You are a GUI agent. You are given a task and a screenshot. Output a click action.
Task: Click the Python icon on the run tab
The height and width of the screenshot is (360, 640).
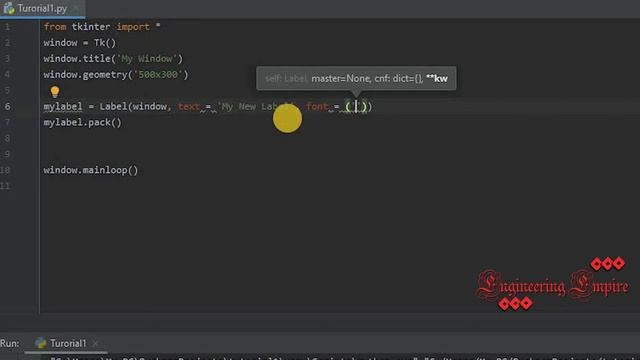coord(40,343)
